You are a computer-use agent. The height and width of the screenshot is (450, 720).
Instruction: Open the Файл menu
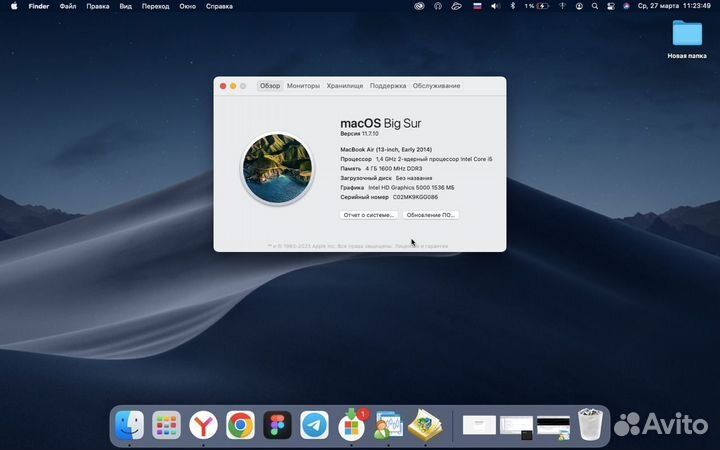click(68, 6)
